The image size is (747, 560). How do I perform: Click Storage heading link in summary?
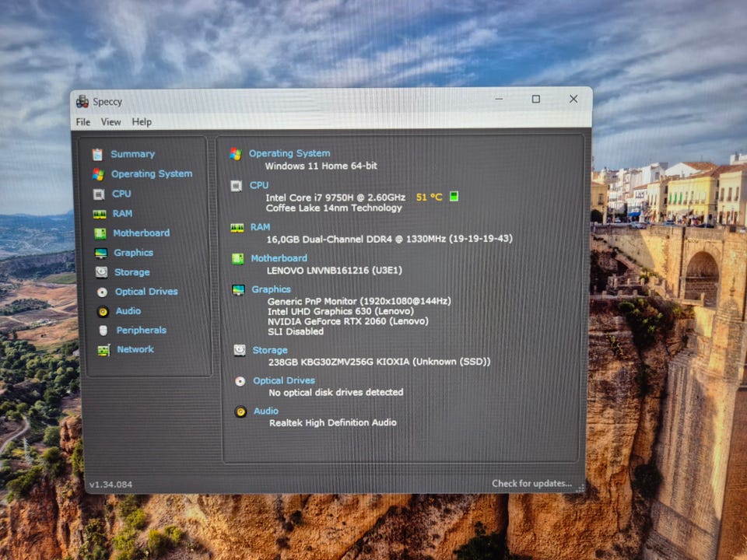coord(270,351)
